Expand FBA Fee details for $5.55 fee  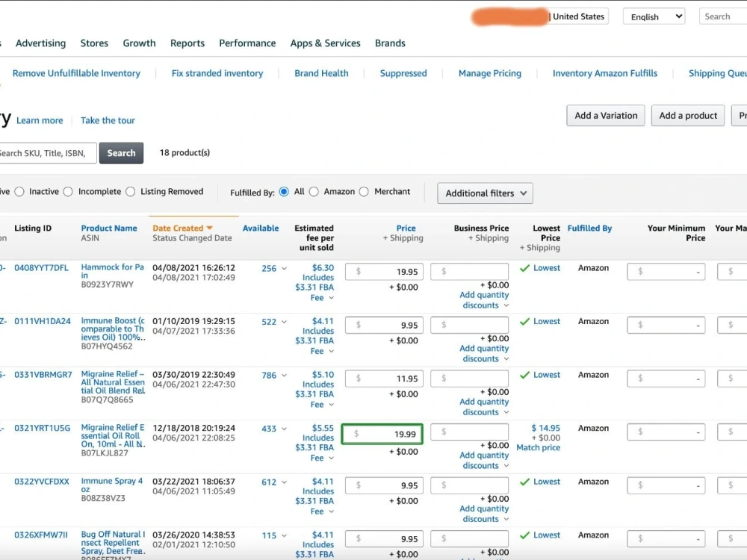click(x=331, y=458)
